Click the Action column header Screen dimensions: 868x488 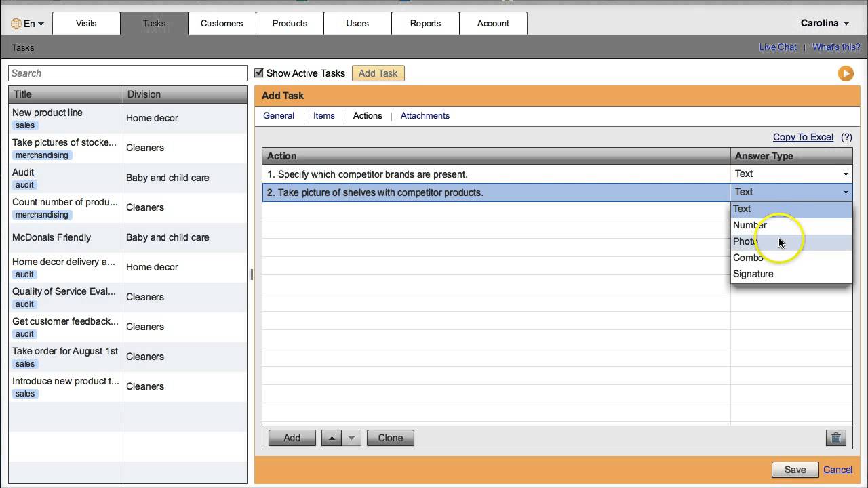click(x=496, y=156)
